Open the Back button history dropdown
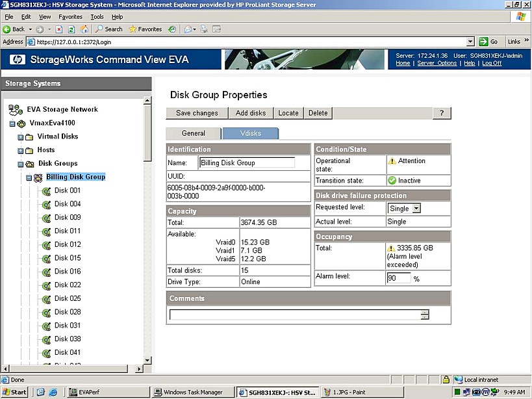The width and height of the screenshot is (532, 399). pyautogui.click(x=30, y=29)
